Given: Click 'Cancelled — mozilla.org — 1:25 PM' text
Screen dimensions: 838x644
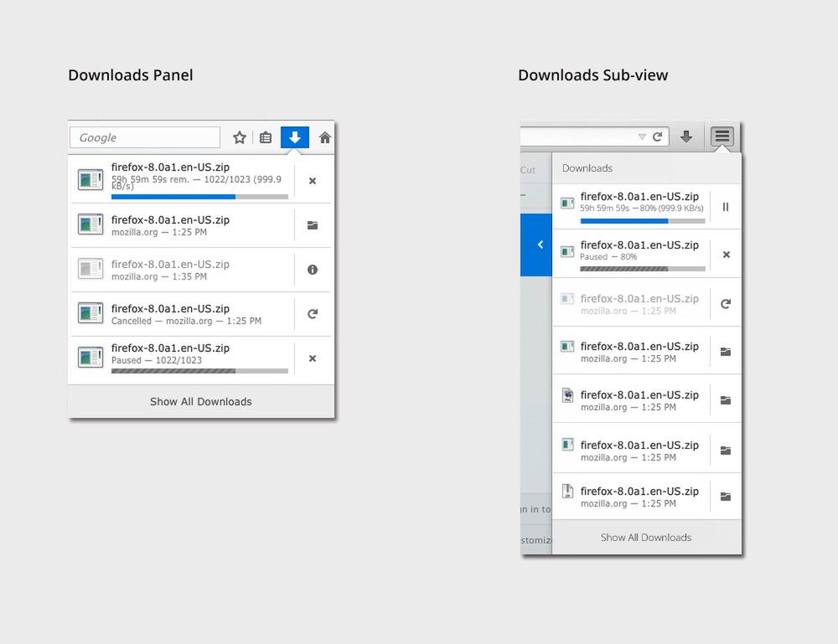Looking at the screenshot, I should tap(186, 321).
